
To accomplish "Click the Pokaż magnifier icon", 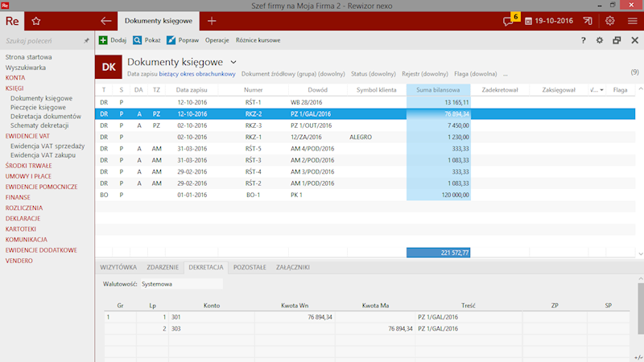I will [137, 40].
